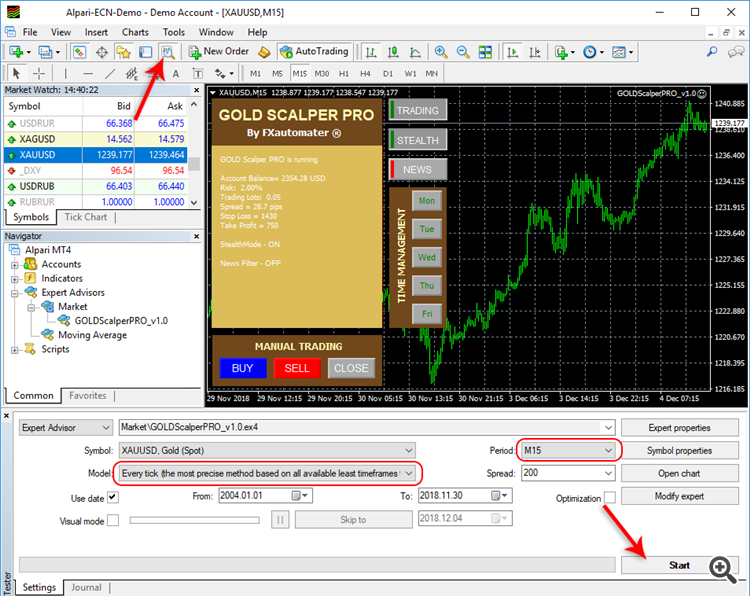Open the search magnifier in toolbar

click(712, 51)
